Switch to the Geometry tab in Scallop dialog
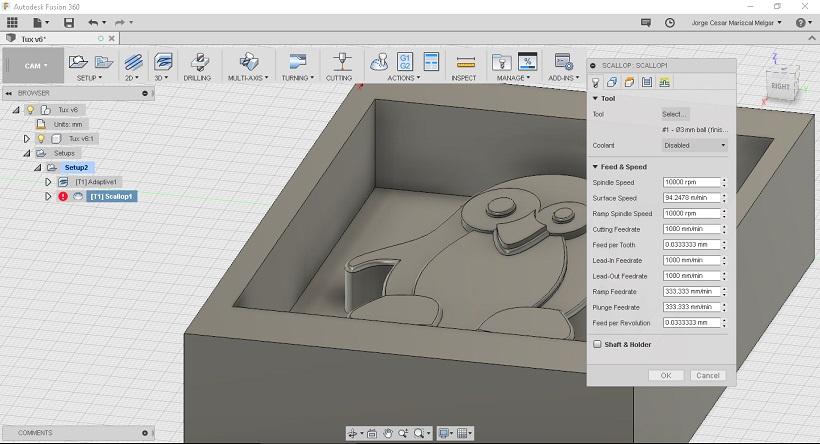The height and width of the screenshot is (444, 820). tap(612, 82)
